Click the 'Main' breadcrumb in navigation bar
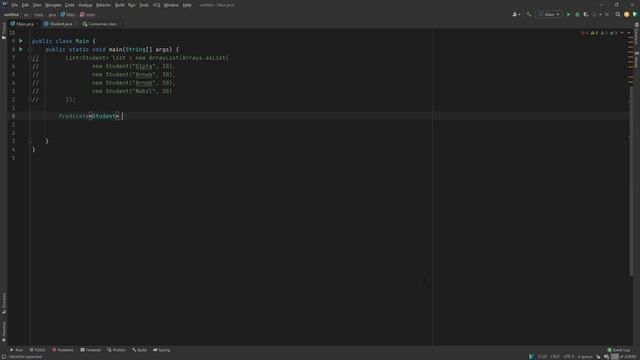Image resolution: width=640 pixels, height=360 pixels. [68, 14]
